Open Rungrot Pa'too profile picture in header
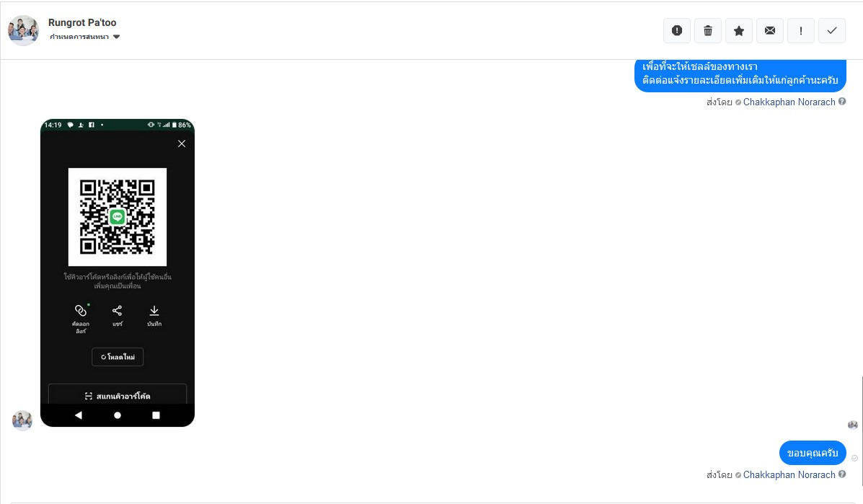This screenshot has width=863, height=504. point(23,30)
